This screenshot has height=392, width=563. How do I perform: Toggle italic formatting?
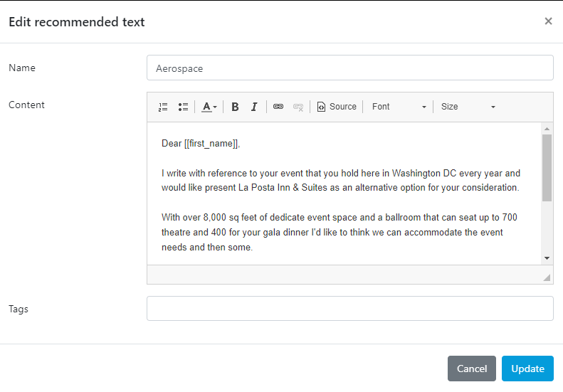[254, 107]
